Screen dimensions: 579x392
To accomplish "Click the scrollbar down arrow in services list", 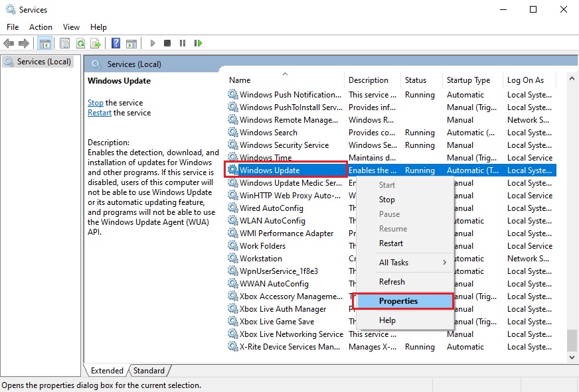I will tap(572, 357).
